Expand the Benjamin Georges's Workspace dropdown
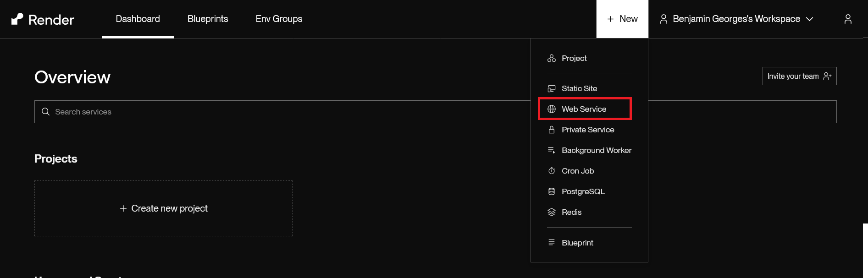Viewport: 868px width, 278px height. click(736, 19)
